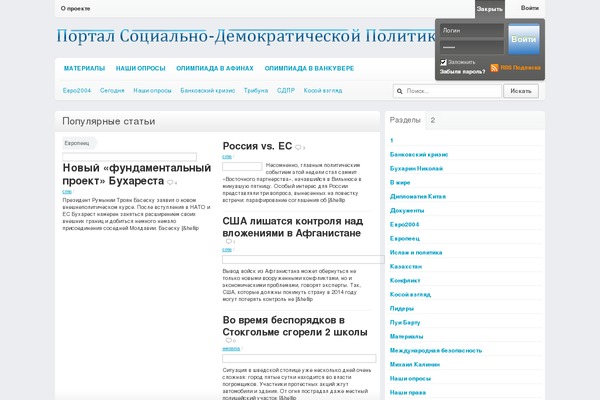
Task: Open Документы section
Action: pos(407,211)
